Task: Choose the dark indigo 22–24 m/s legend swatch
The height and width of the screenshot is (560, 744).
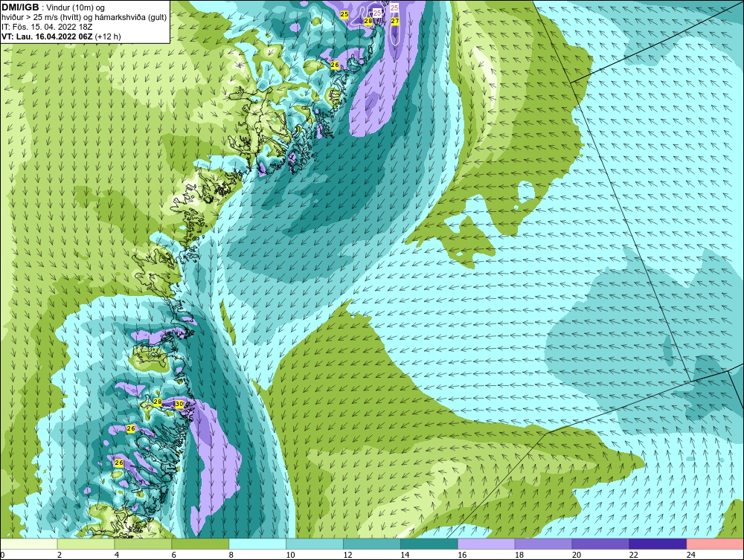Action: [658, 544]
